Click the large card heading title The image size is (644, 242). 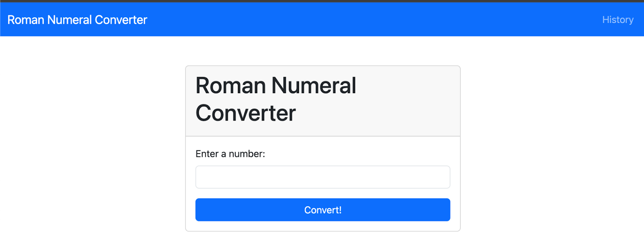click(276, 99)
